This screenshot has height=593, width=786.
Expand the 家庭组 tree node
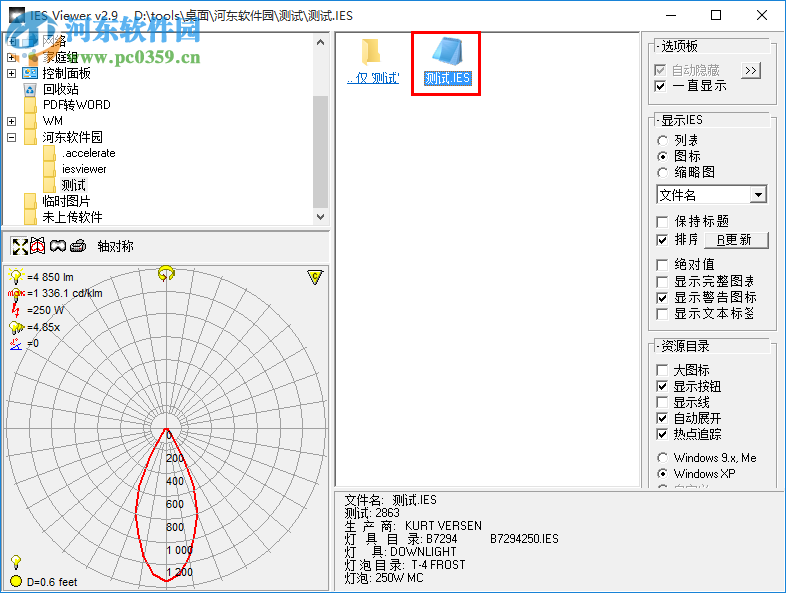pyautogui.click(x=12, y=57)
